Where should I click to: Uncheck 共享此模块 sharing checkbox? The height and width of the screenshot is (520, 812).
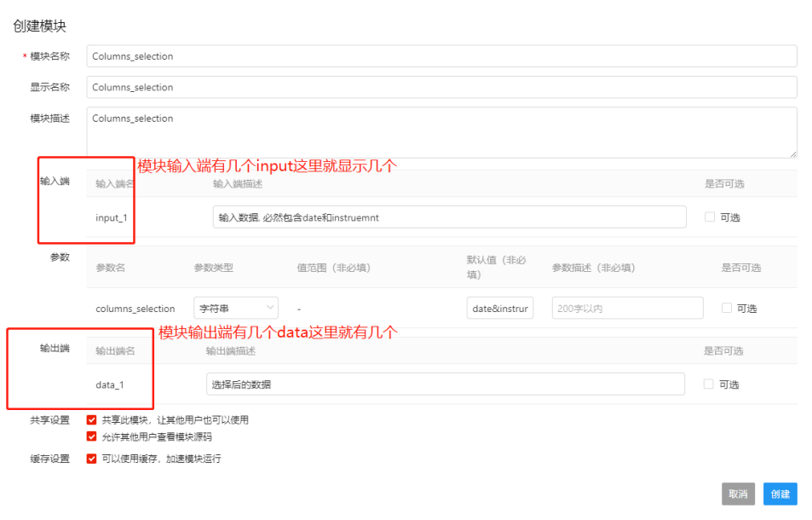pos(92,419)
